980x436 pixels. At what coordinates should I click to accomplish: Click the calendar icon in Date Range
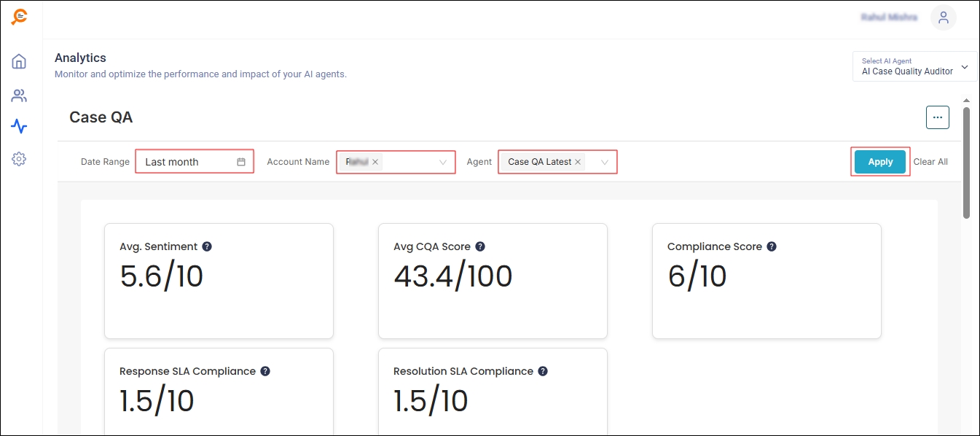pos(241,162)
